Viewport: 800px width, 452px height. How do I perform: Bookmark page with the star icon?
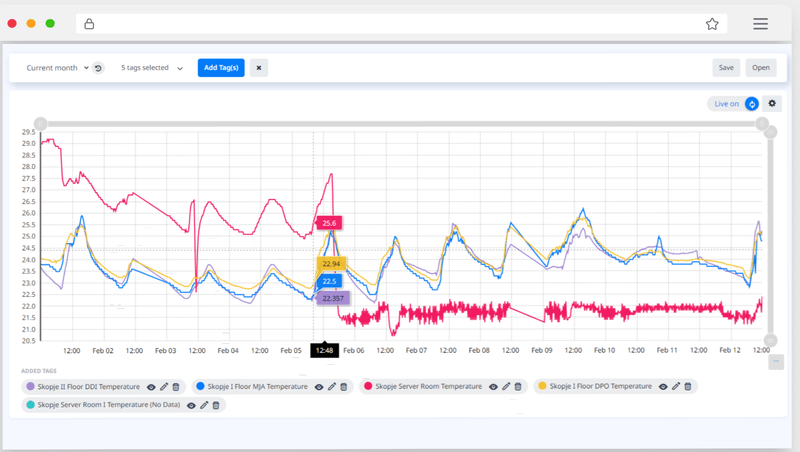pyautogui.click(x=712, y=24)
